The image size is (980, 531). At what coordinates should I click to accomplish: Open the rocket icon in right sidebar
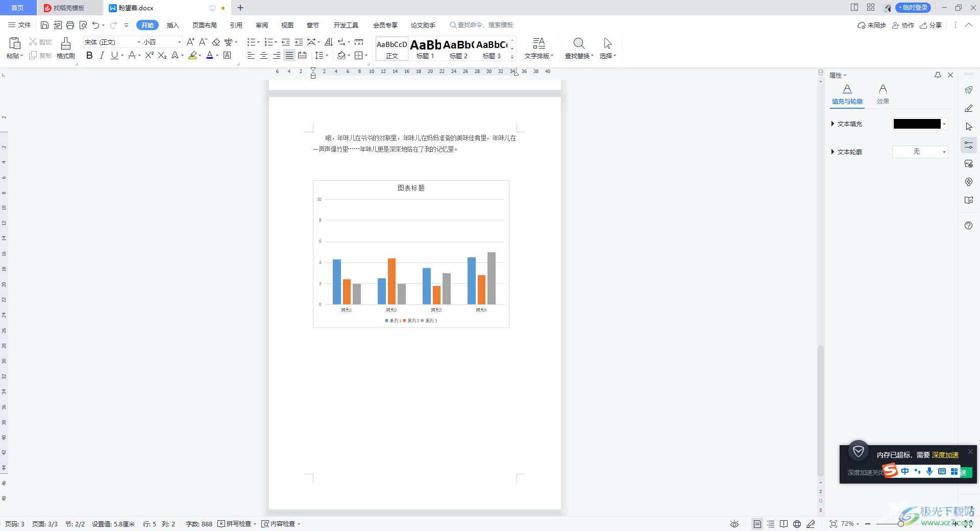(968, 90)
